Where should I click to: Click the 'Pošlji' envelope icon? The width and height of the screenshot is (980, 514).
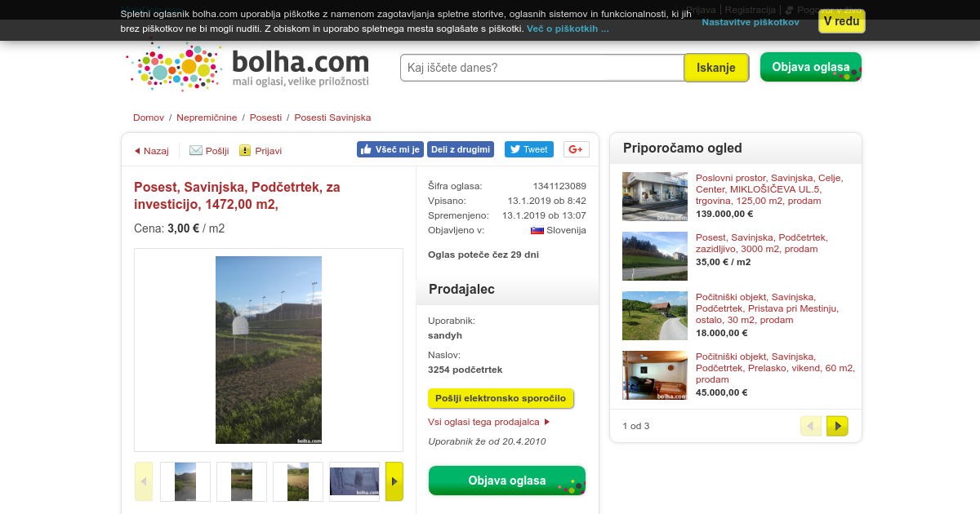point(196,150)
